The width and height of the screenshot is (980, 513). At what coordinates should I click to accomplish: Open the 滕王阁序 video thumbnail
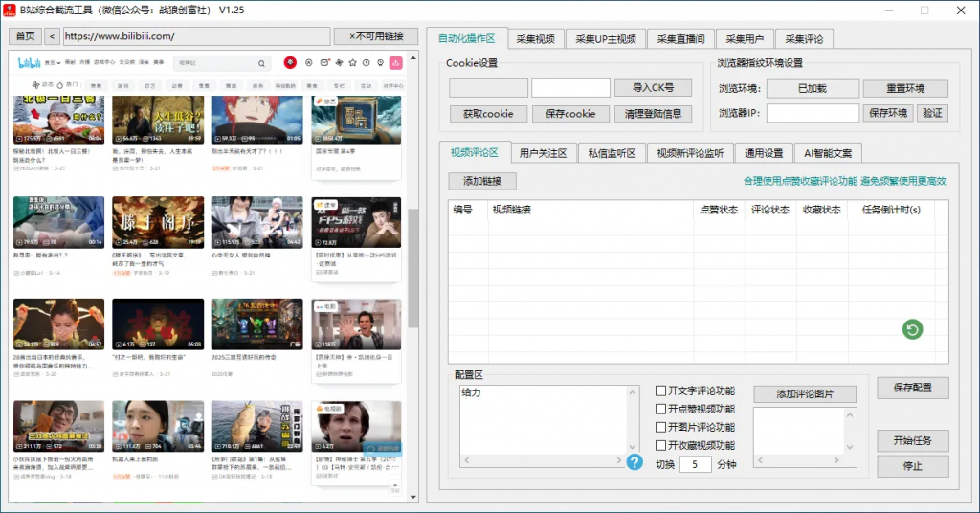click(x=158, y=222)
